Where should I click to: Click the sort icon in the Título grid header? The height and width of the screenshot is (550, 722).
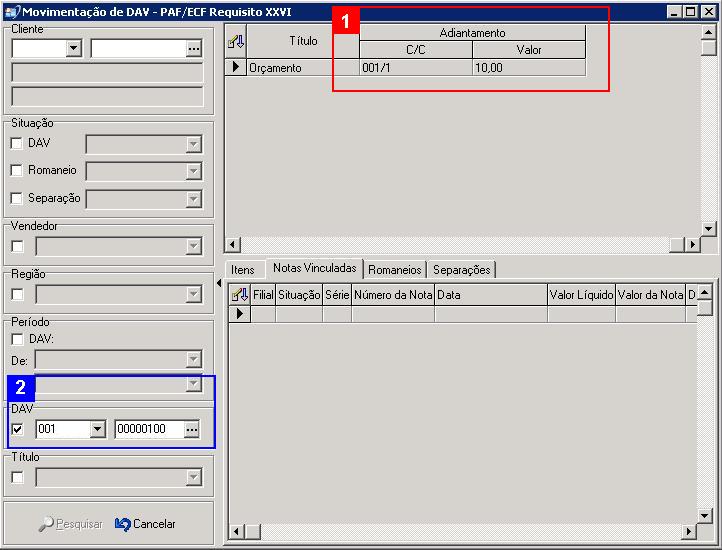(236, 42)
